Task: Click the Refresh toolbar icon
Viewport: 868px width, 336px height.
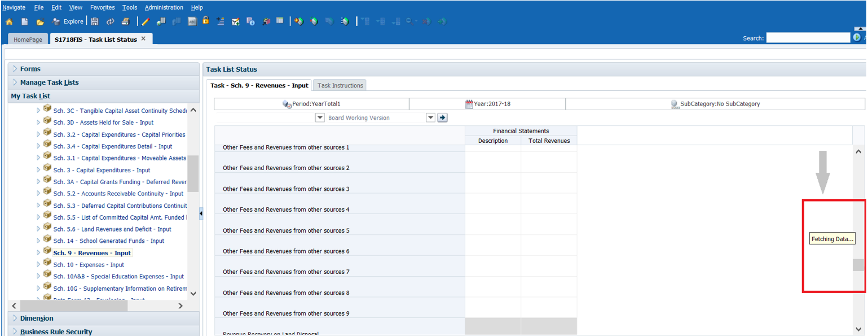Action: pyautogui.click(x=110, y=21)
